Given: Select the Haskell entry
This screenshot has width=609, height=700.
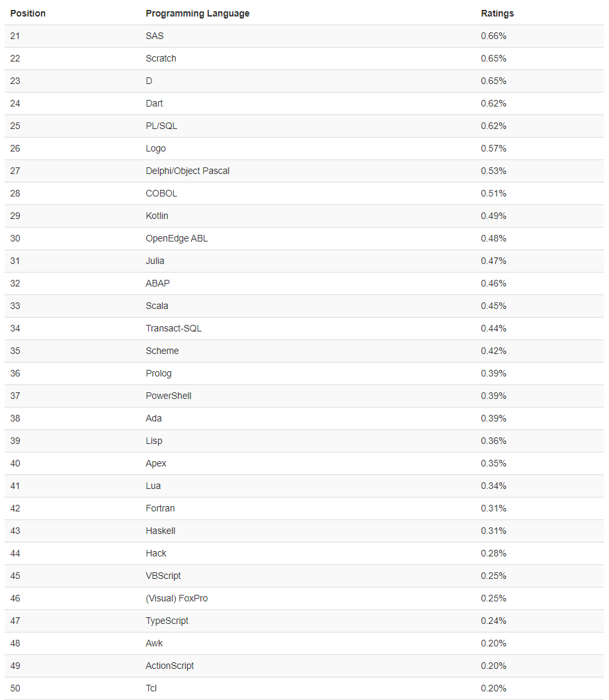Looking at the screenshot, I should [x=160, y=531].
